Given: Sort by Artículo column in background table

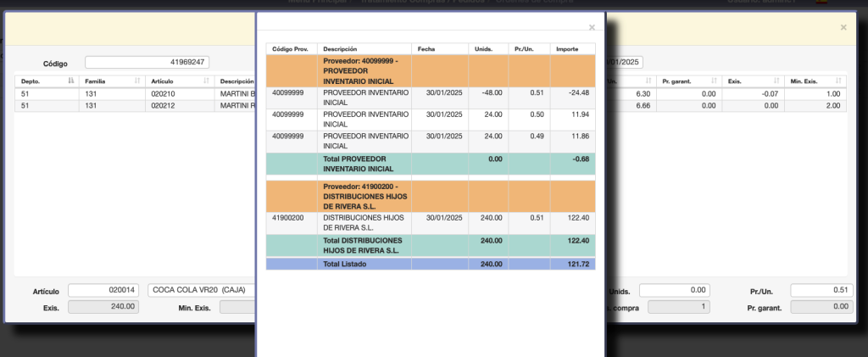Looking at the screenshot, I should 206,81.
